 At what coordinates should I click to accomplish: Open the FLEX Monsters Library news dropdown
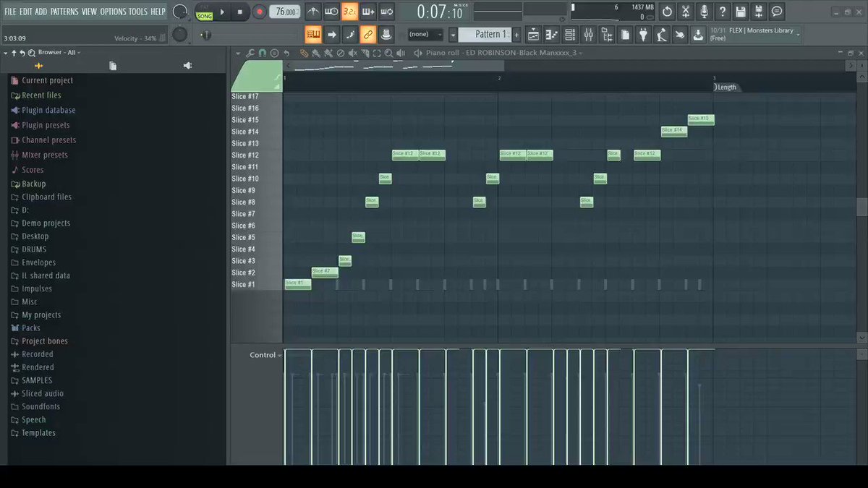pyautogui.click(x=798, y=34)
